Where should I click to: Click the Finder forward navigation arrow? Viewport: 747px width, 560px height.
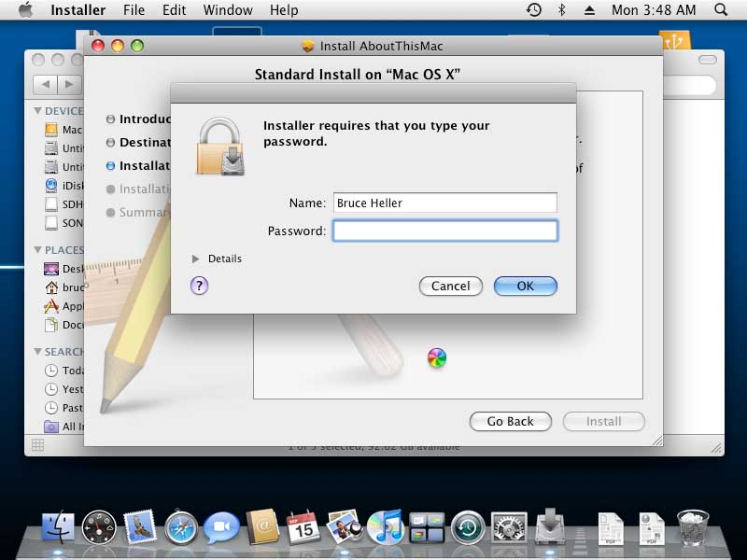coord(69,84)
